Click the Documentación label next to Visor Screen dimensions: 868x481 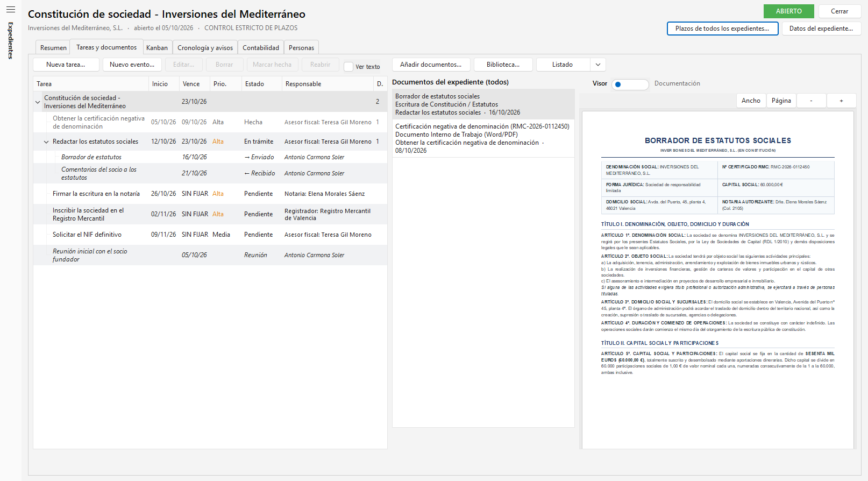click(x=677, y=83)
